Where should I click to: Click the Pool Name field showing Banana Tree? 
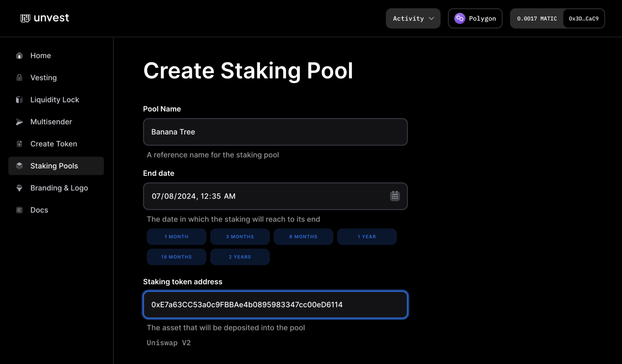tap(275, 132)
